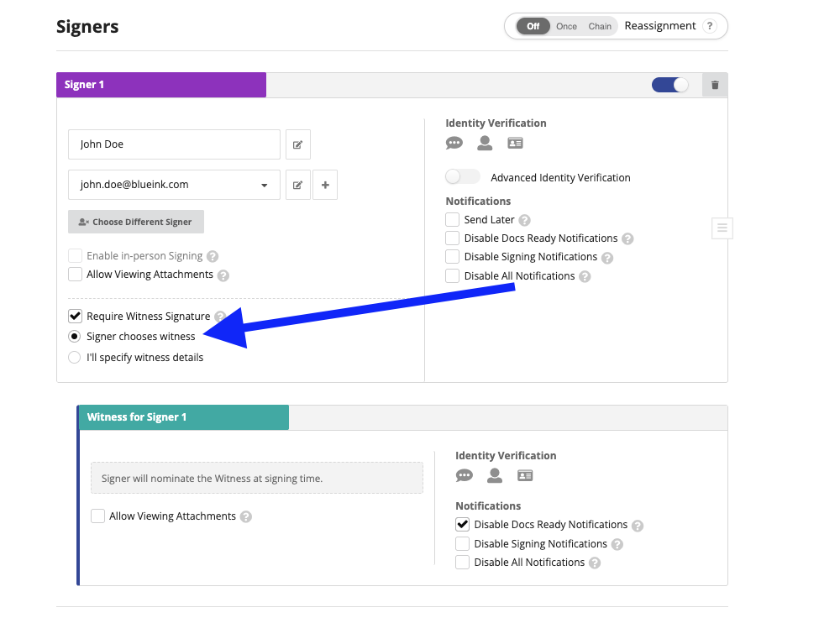The width and height of the screenshot is (840, 618).
Task: Check the Enable in-person Signing box
Action: point(75,255)
